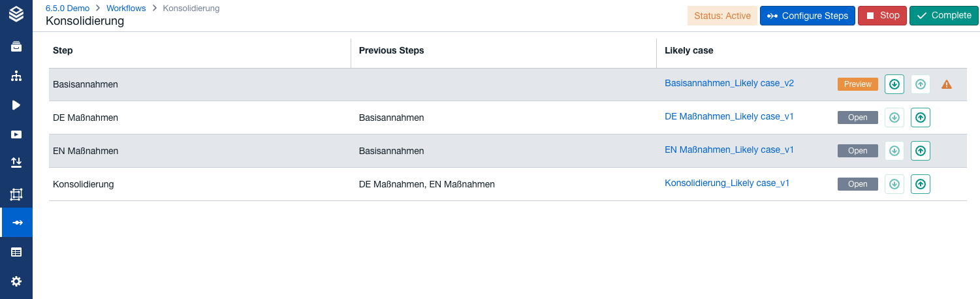This screenshot has width=980, height=299.
Task: Click the Configure Steps button
Action: pos(807,16)
